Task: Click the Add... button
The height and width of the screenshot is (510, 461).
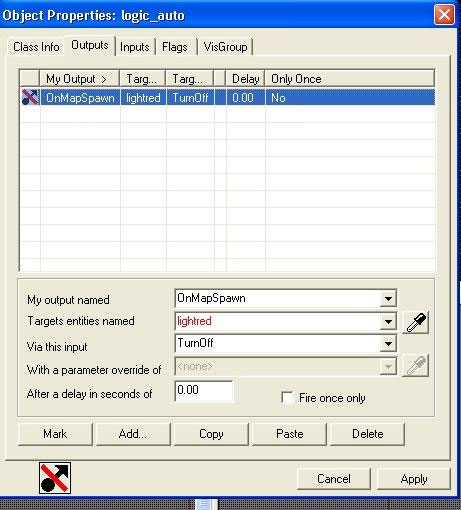Action: coord(133,434)
